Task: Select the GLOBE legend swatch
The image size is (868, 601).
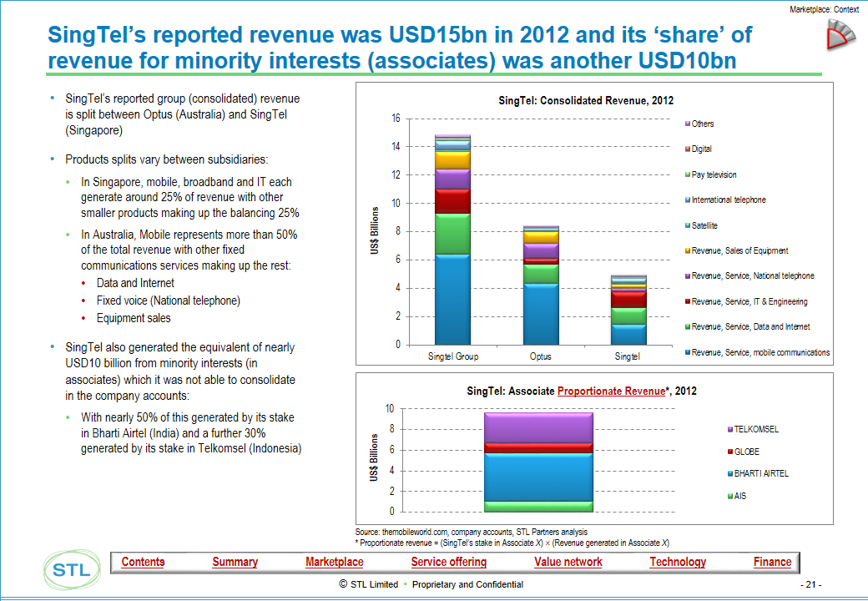Action: (730, 452)
